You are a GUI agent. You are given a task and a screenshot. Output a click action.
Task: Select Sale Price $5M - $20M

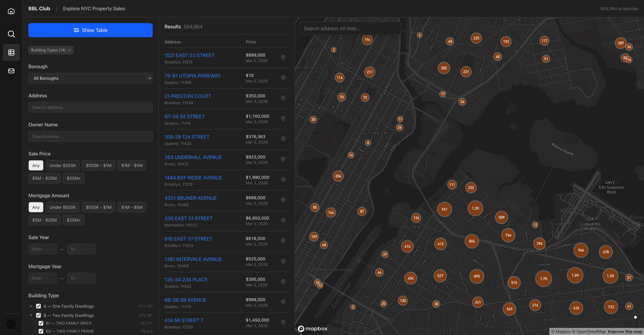[44, 178]
